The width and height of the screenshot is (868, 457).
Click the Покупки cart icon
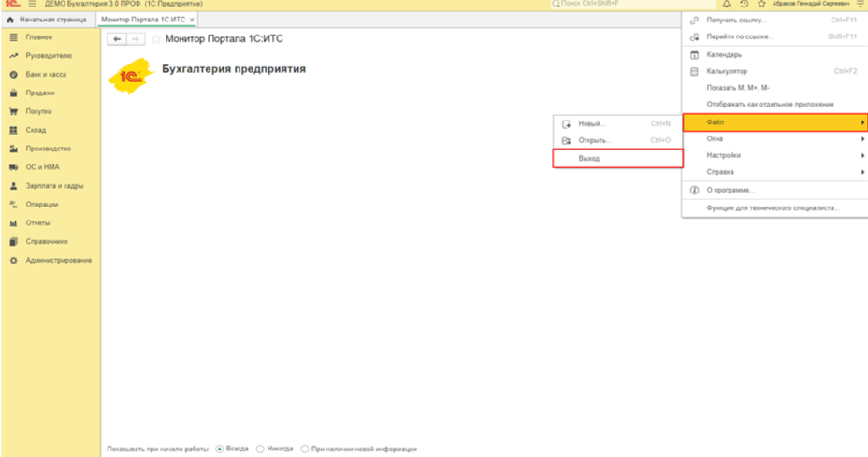coord(13,112)
